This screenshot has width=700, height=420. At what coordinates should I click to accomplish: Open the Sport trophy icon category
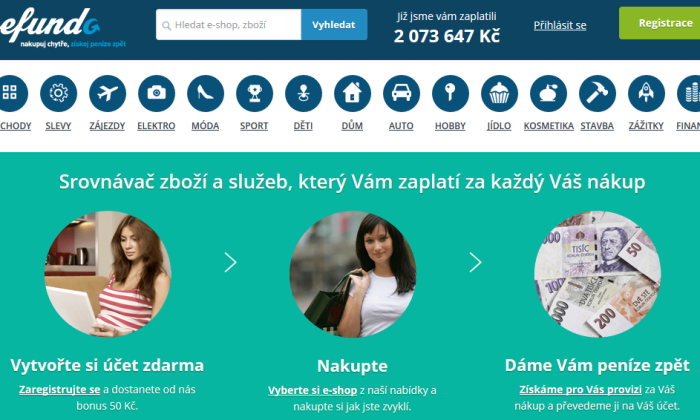click(x=254, y=93)
